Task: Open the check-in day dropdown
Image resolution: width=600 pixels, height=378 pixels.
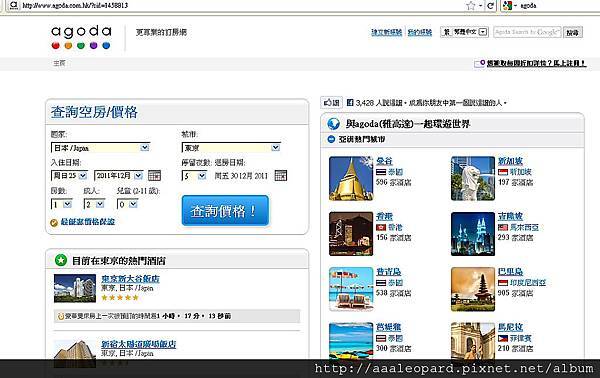Action: (x=69, y=176)
